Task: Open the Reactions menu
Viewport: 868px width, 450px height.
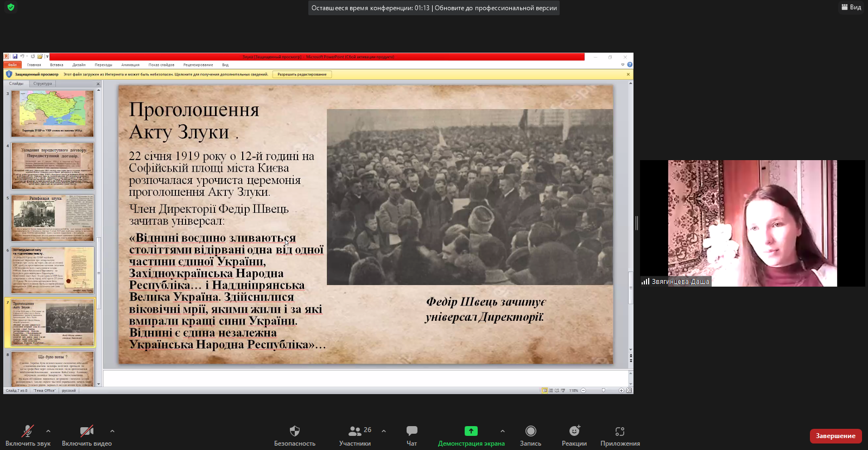Action: 574,431
